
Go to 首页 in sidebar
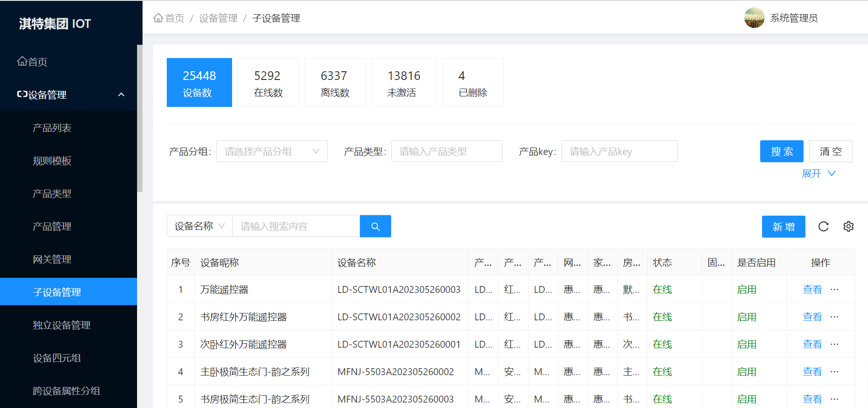coord(69,62)
